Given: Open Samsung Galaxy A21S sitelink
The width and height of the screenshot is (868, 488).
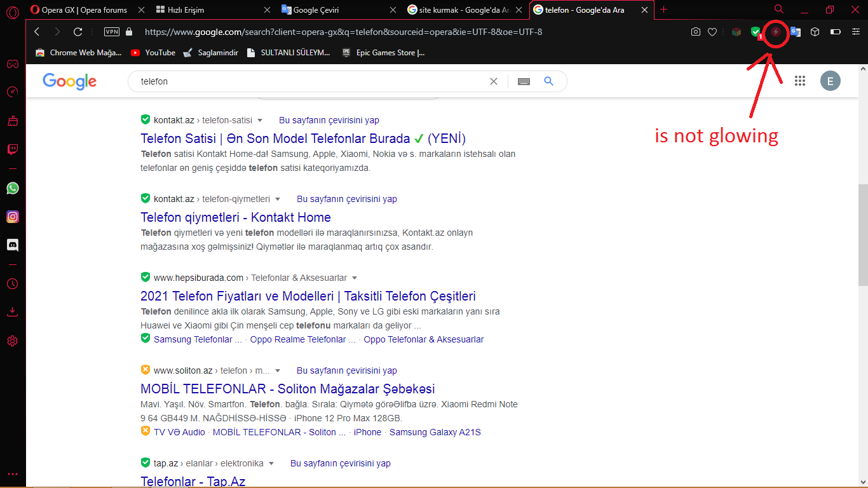Looking at the screenshot, I should click(435, 432).
